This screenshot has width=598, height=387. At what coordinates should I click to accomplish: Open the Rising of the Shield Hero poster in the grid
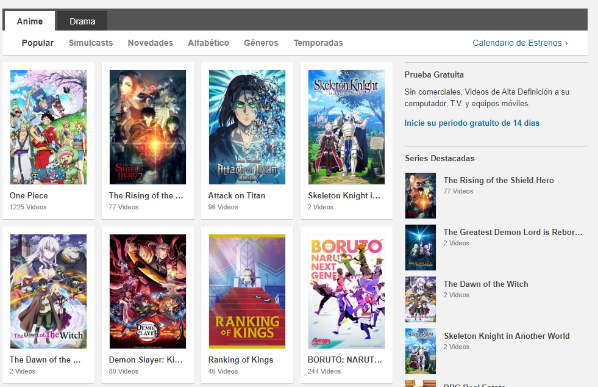pyautogui.click(x=148, y=127)
